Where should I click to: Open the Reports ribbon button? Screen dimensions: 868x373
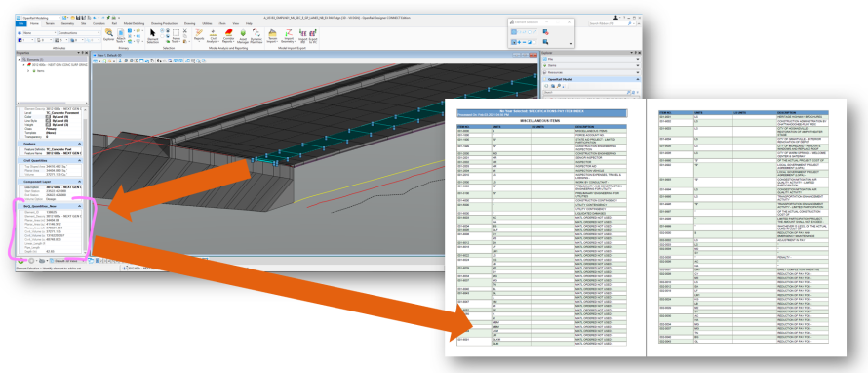click(199, 35)
